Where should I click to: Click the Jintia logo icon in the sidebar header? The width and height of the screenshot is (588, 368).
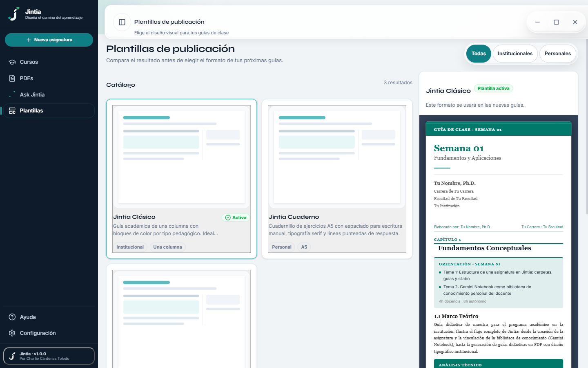tap(14, 14)
